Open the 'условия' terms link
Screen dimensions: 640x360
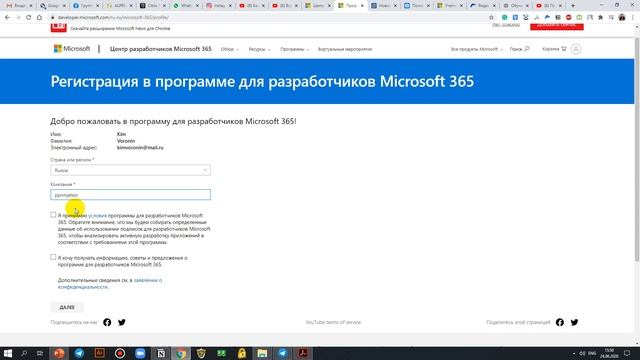tap(97, 216)
